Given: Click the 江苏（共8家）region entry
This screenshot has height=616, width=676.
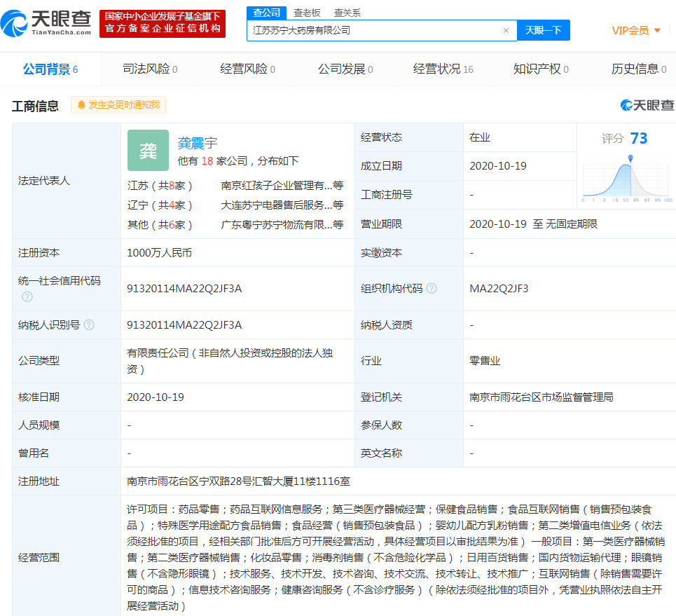Looking at the screenshot, I should click(x=160, y=186).
